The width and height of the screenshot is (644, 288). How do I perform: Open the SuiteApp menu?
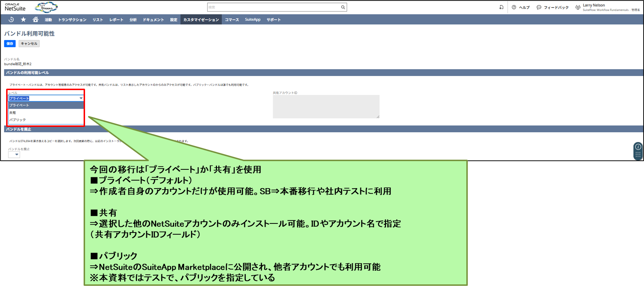(253, 20)
